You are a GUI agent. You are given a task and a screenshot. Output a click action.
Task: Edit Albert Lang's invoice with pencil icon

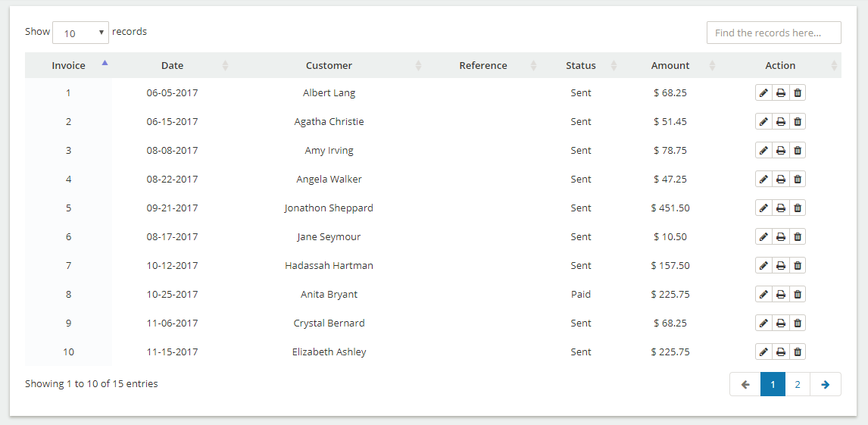[x=763, y=93]
